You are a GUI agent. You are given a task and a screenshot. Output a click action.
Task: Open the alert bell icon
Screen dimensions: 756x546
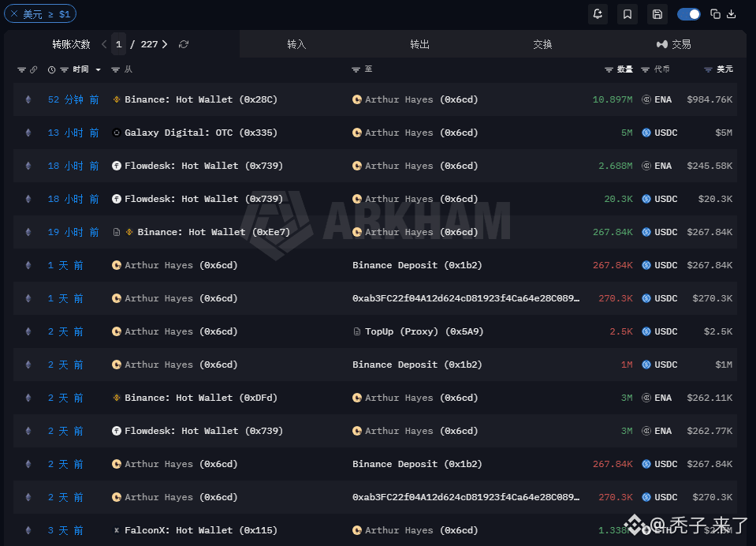point(598,14)
